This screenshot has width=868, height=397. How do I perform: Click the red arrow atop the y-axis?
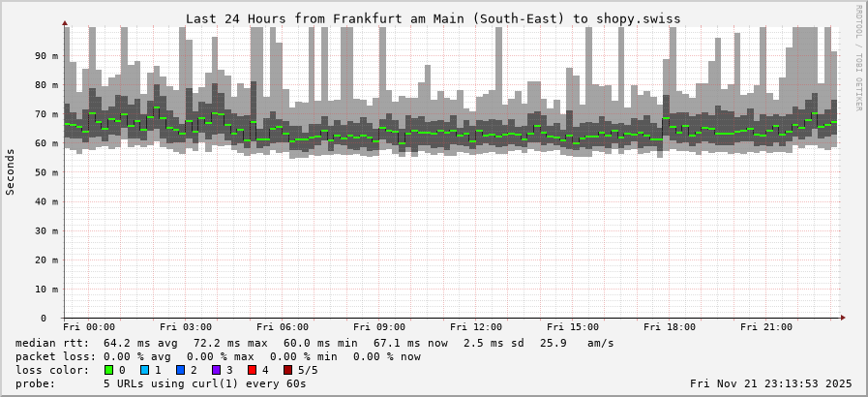click(x=65, y=22)
